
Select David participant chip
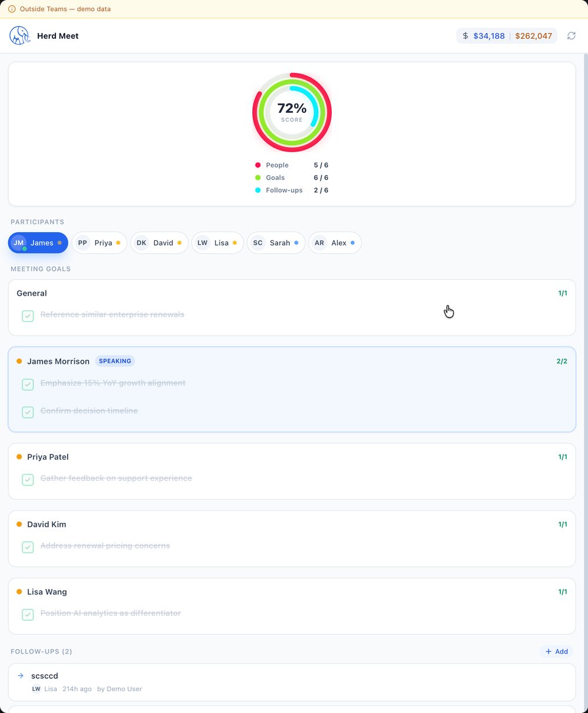pos(159,243)
